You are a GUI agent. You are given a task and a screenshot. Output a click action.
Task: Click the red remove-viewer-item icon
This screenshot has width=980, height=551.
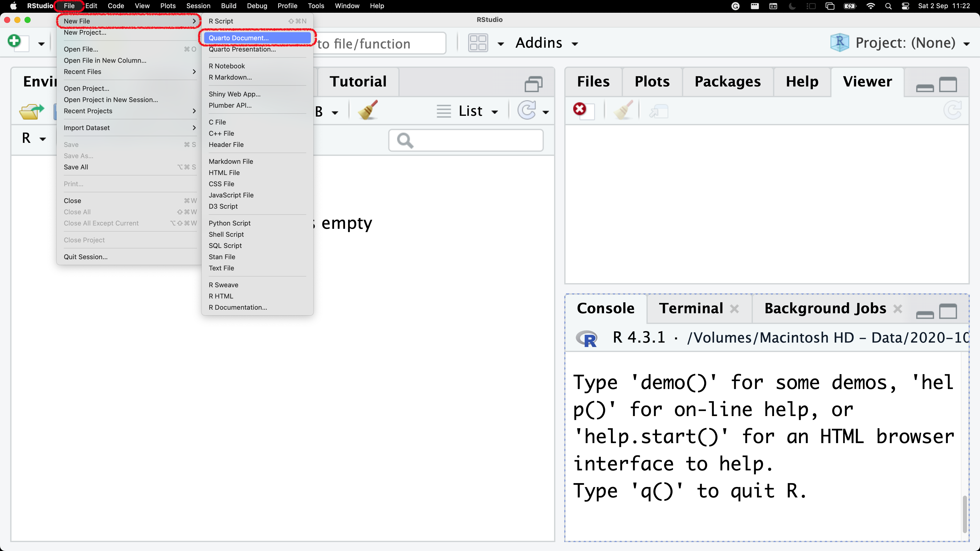point(580,110)
